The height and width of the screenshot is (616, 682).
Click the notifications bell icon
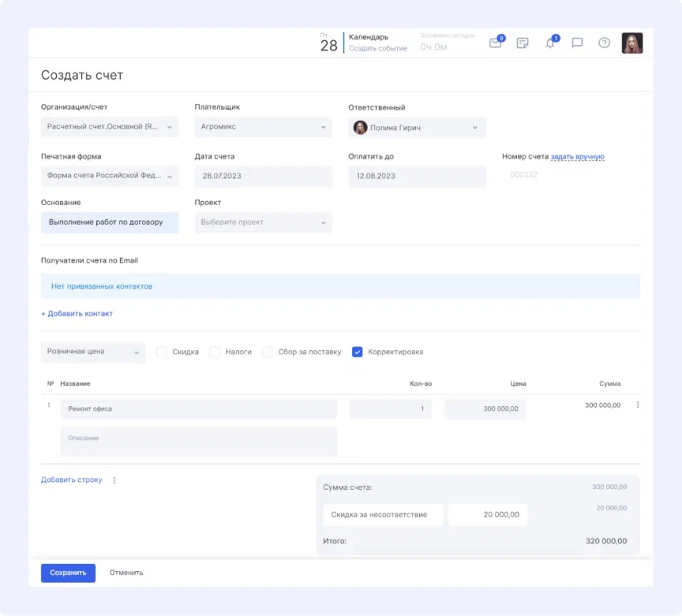tap(550, 43)
